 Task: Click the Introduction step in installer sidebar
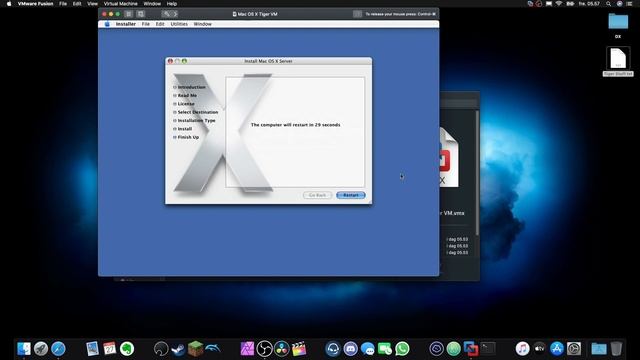point(191,87)
